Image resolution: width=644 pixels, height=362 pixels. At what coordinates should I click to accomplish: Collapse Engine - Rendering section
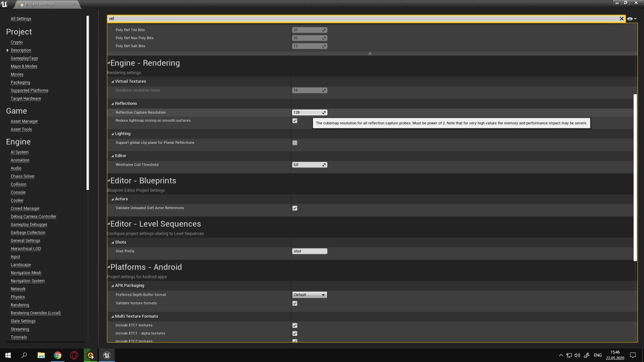(x=108, y=63)
